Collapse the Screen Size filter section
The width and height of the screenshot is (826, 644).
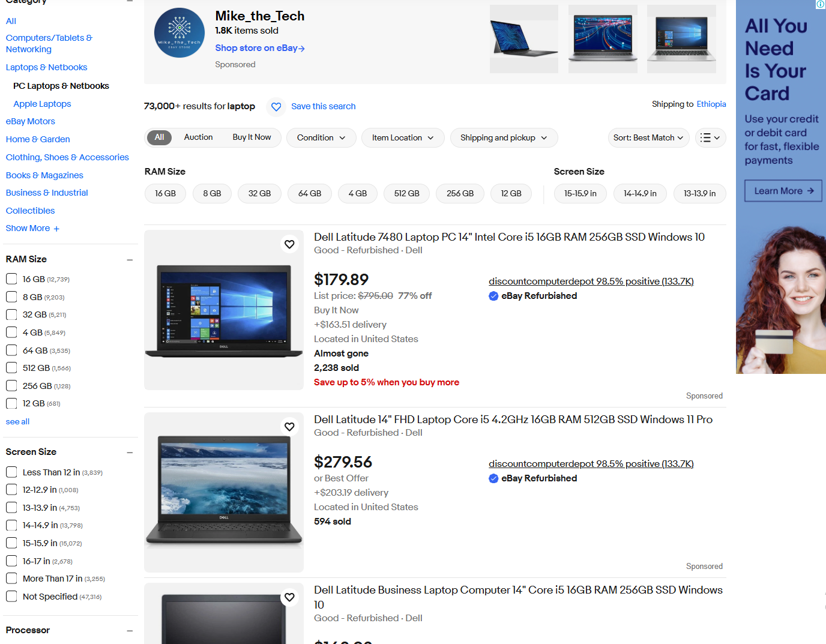130,453
